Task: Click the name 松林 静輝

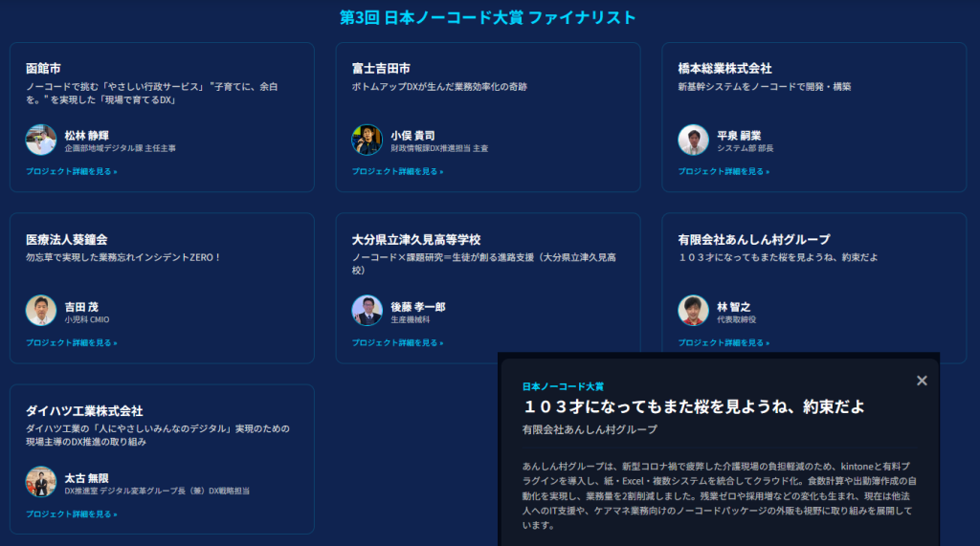Action: point(87,136)
